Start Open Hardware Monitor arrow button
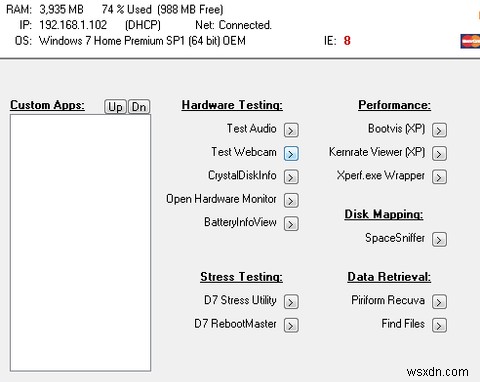 click(291, 200)
